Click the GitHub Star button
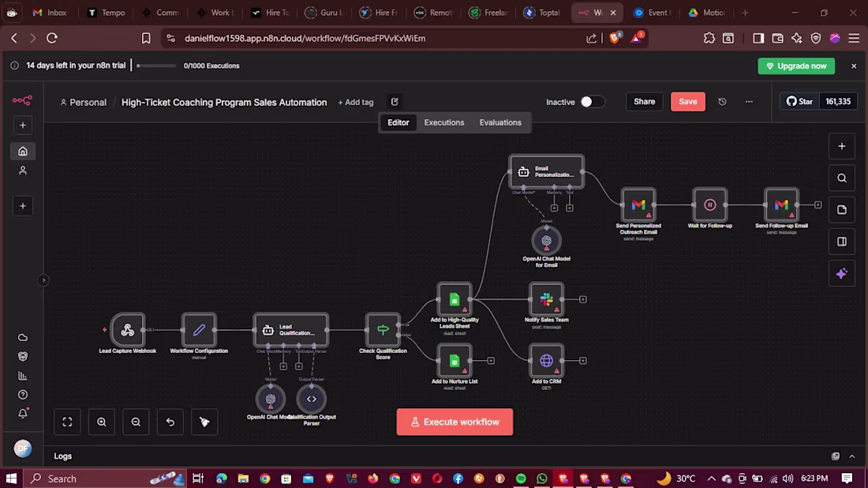 tap(799, 101)
